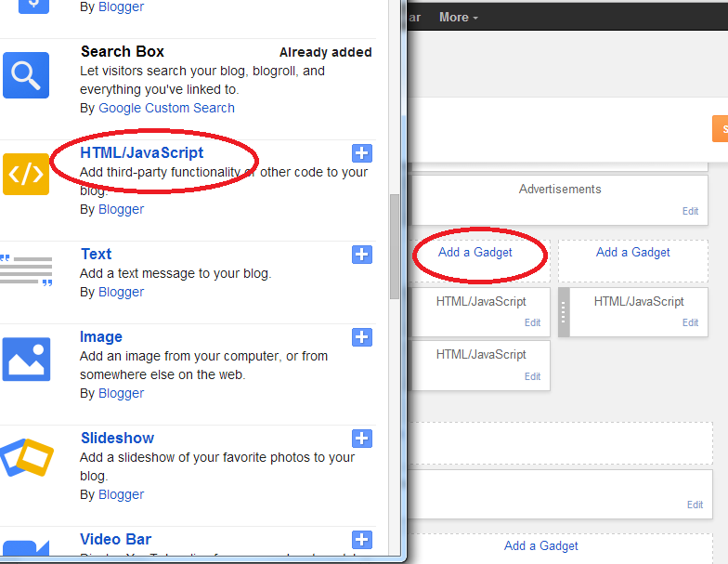728x564 pixels.
Task: Edit the lower-left HTML/JavaScript widget
Action: (x=532, y=377)
